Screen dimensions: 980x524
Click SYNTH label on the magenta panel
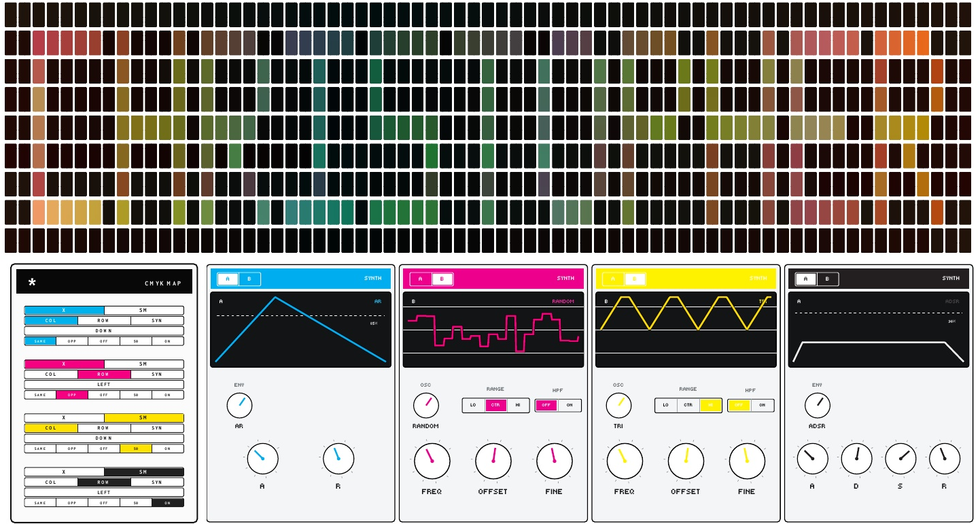click(x=565, y=279)
